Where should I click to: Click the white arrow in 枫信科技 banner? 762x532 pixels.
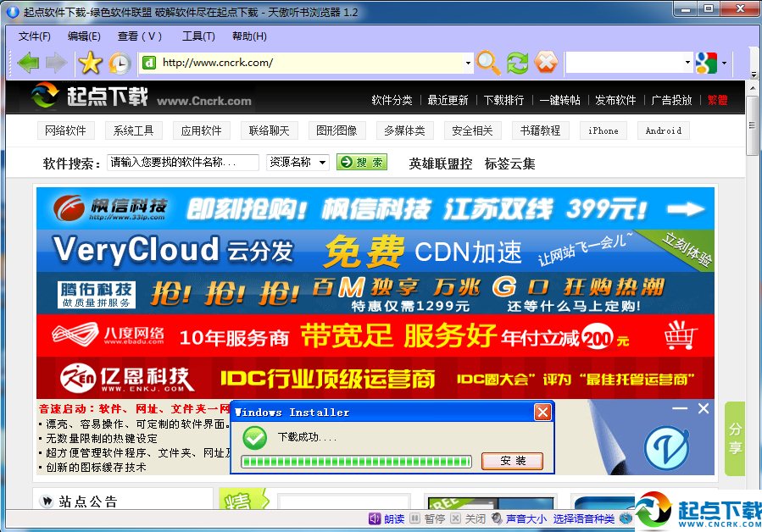click(685, 209)
